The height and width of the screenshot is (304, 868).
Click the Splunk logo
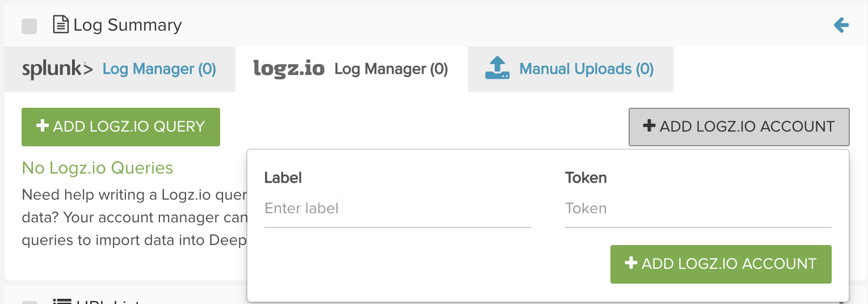[x=57, y=69]
